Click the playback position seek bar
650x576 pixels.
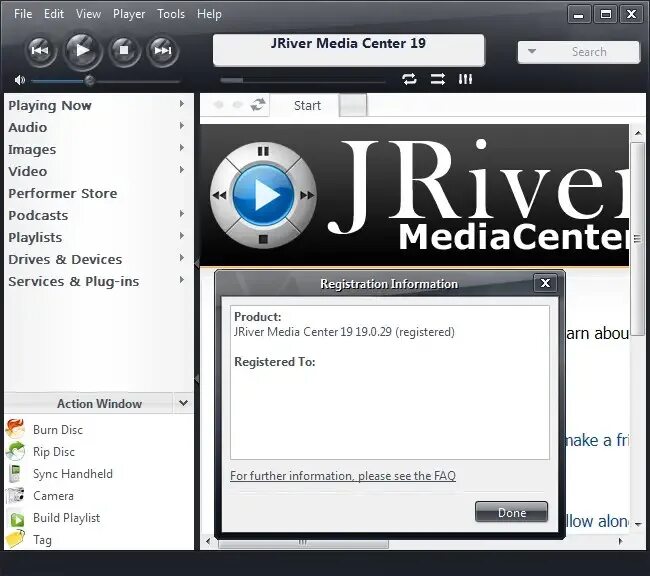[303, 80]
